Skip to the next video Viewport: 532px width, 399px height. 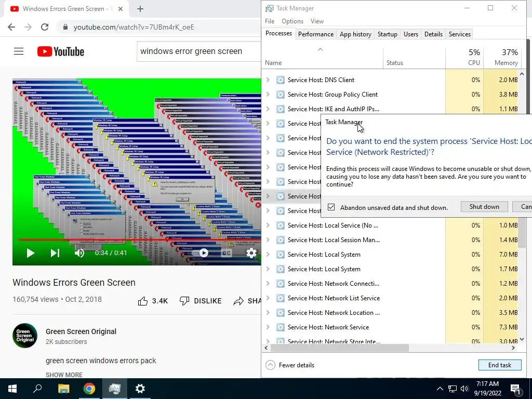[x=55, y=253]
